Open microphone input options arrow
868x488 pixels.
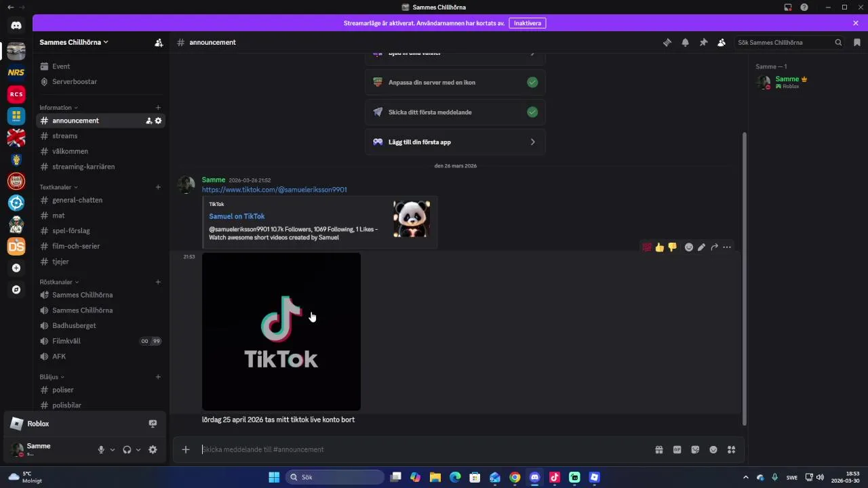113,449
